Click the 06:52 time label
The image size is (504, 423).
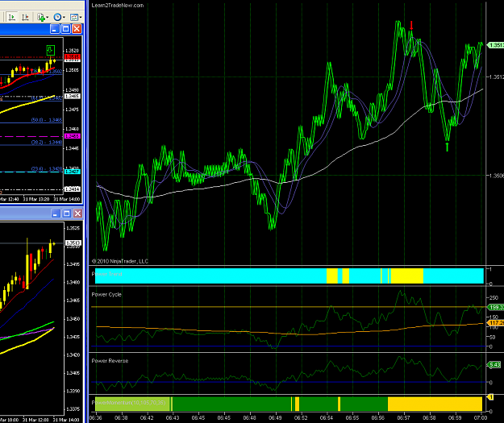[301, 417]
